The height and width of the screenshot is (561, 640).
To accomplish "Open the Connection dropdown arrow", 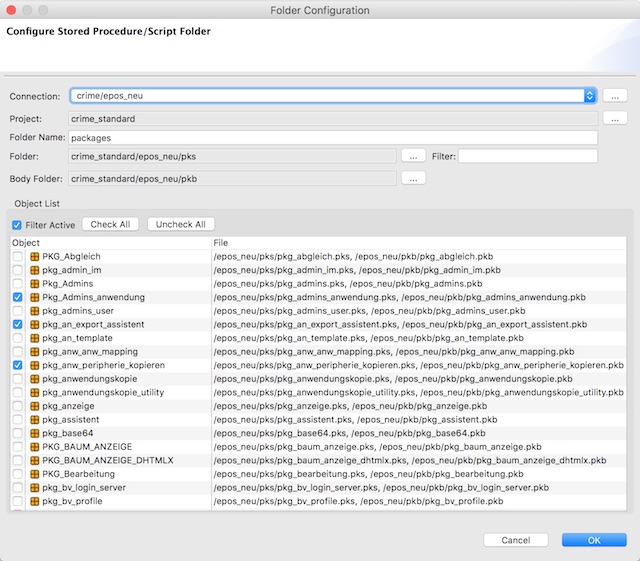I will [x=589, y=96].
